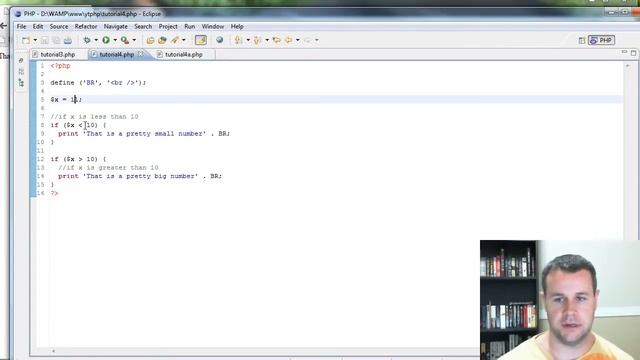Click the External Tools run icon
This screenshot has width=640, height=360.
click(x=125, y=40)
